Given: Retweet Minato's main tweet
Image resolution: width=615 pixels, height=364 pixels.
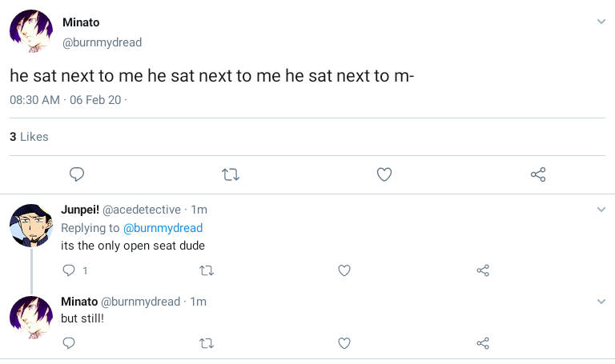Looking at the screenshot, I should point(231,174).
